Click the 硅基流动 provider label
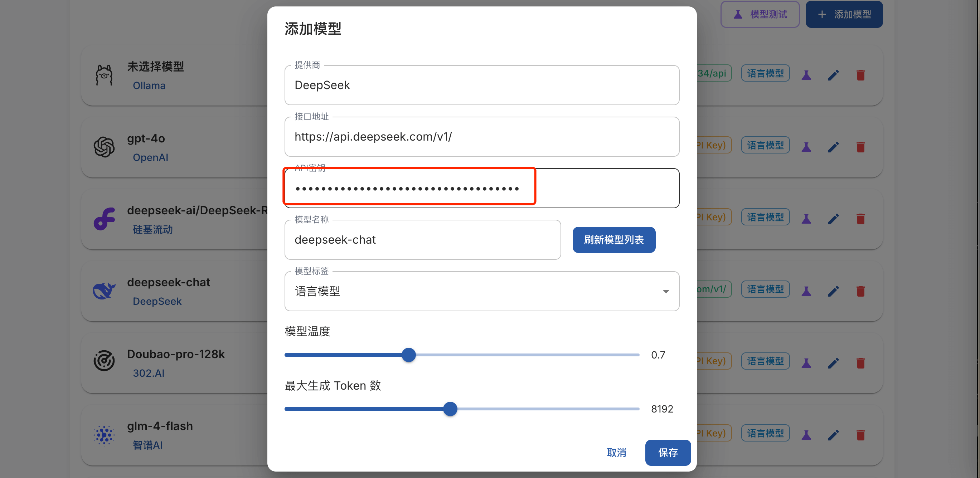Viewport: 980px width, 478px height. point(152,229)
